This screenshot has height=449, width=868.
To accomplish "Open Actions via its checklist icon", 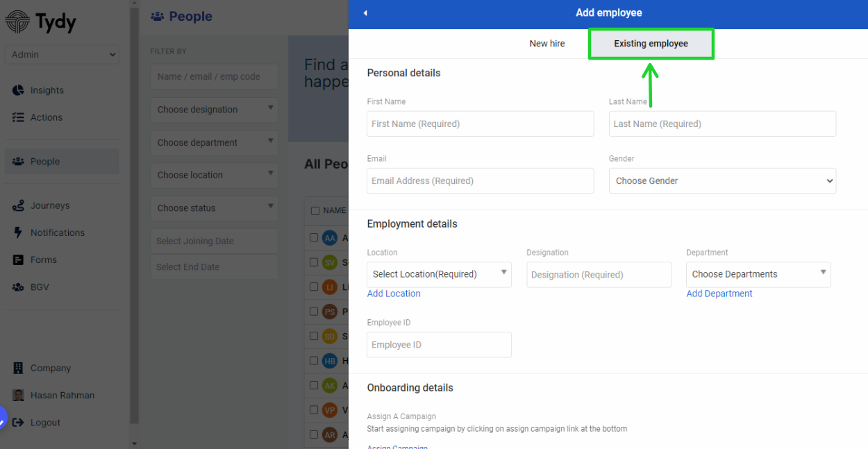I will tap(18, 117).
